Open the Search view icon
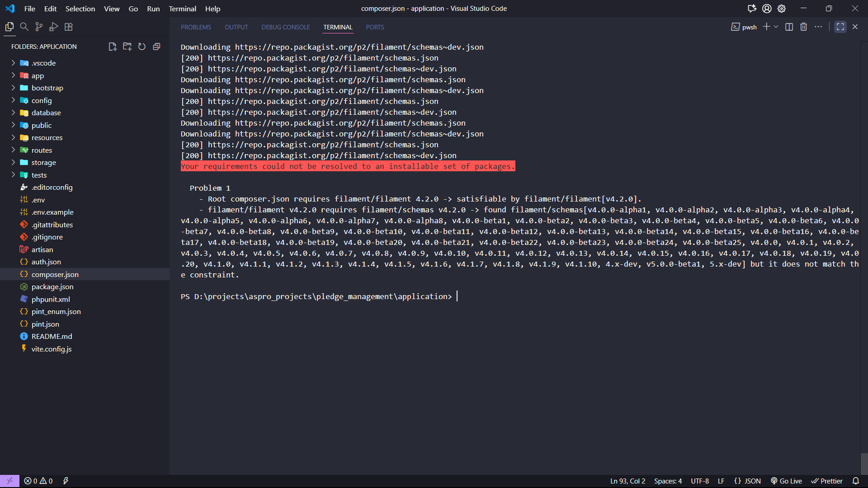The height and width of the screenshot is (488, 868). [24, 27]
